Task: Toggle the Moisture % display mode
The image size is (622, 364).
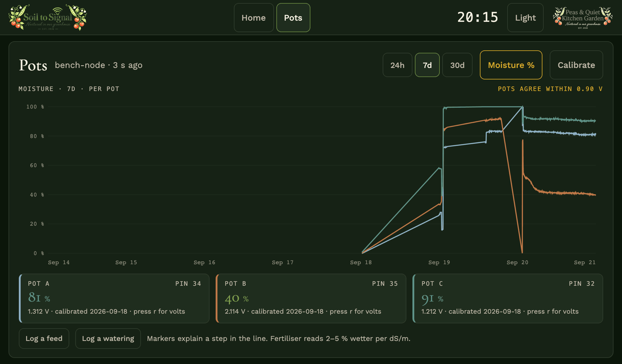Action: click(x=511, y=65)
